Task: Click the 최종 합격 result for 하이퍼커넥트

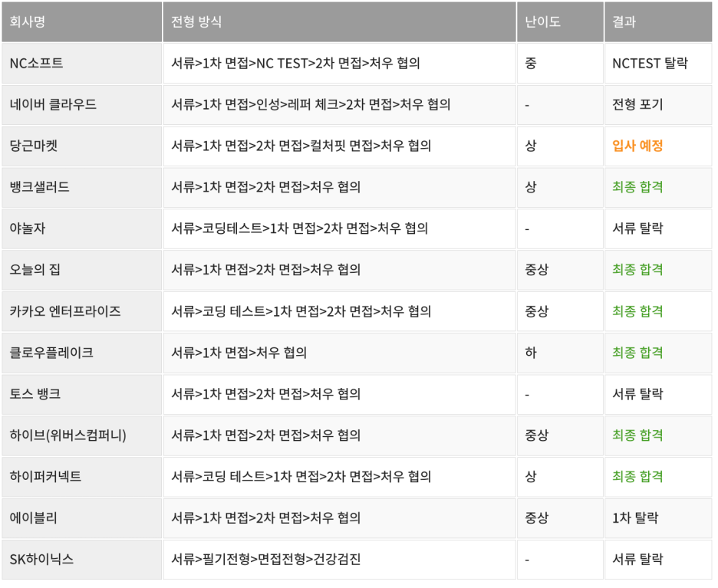Action: point(636,476)
